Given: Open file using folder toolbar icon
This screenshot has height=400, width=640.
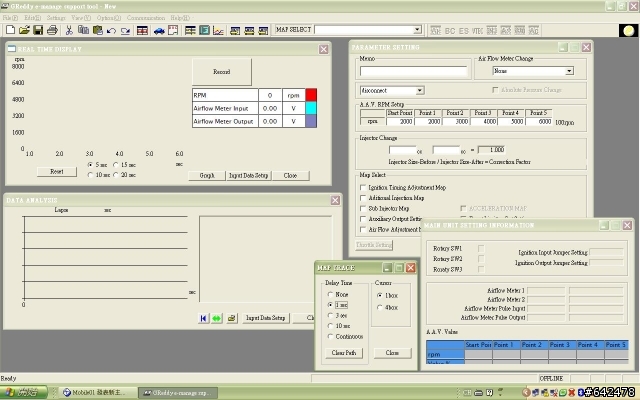Looking at the screenshot, I should [24, 30].
